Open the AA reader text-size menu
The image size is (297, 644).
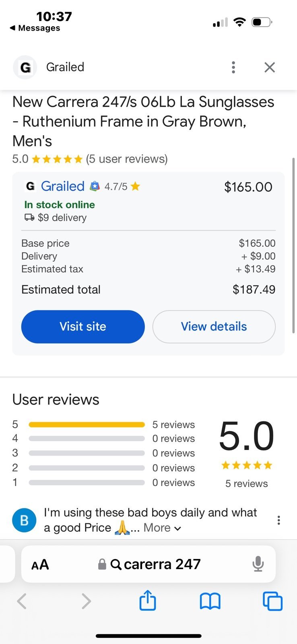(x=40, y=564)
